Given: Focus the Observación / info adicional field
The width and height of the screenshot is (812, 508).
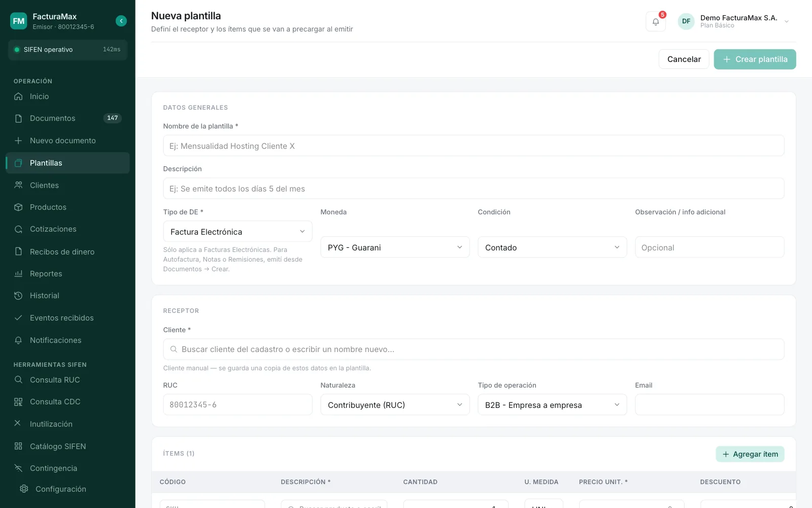Looking at the screenshot, I should pyautogui.click(x=709, y=247).
